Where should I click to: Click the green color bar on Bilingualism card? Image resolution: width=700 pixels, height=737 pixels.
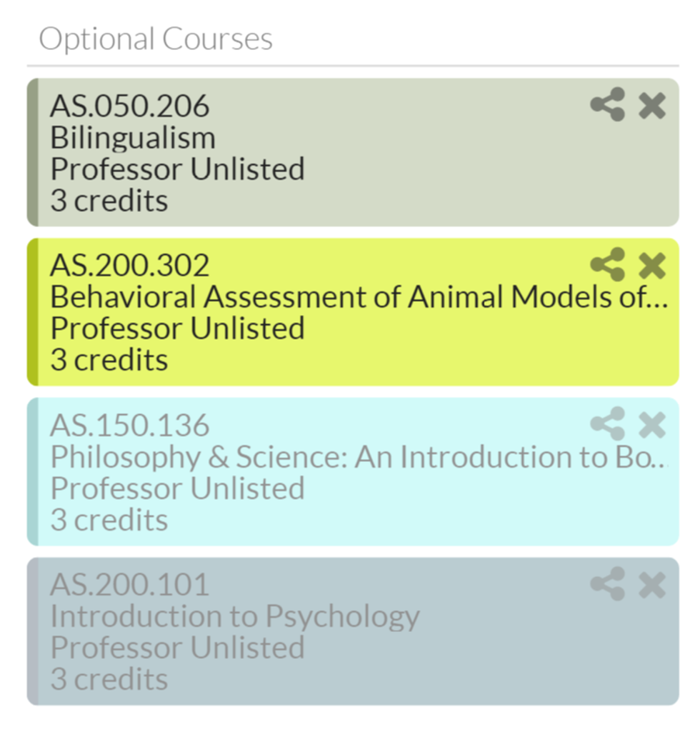(32, 152)
